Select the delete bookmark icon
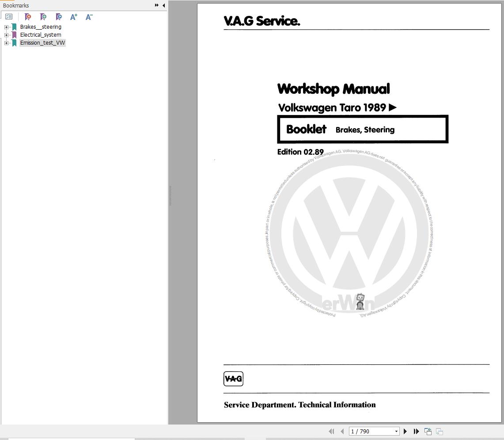This screenshot has width=504, height=440. point(27,16)
